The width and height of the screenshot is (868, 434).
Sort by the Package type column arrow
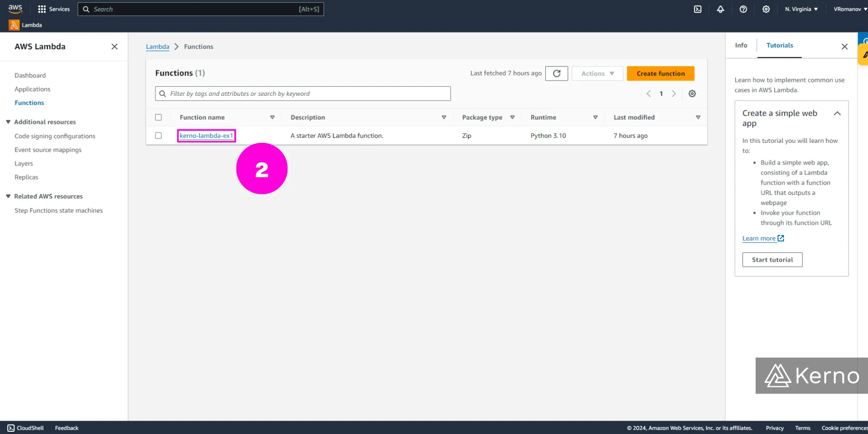click(x=512, y=117)
